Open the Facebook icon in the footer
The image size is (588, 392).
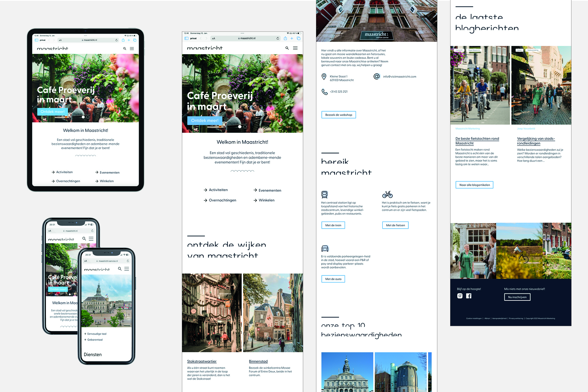pyautogui.click(x=469, y=296)
